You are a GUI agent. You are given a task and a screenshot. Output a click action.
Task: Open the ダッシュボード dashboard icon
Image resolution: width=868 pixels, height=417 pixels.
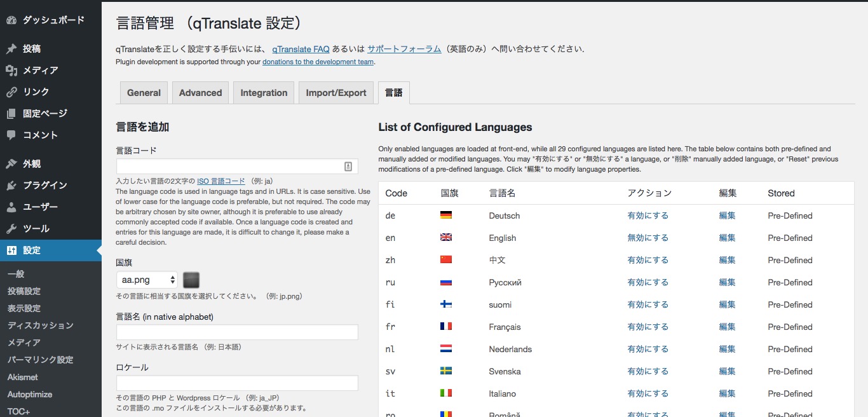[x=11, y=19]
